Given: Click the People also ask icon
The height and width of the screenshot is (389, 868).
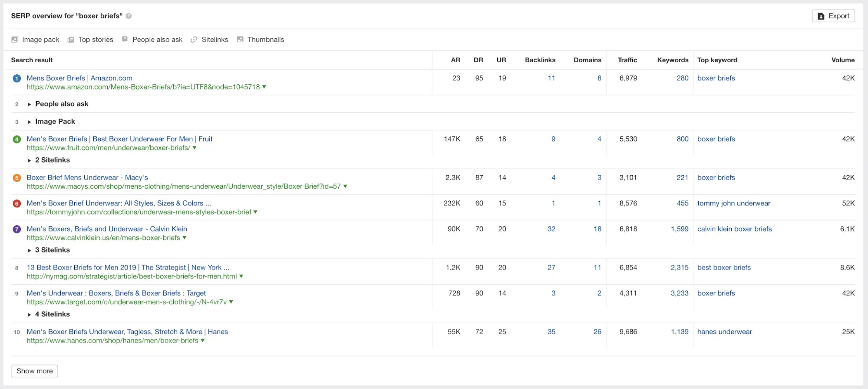Looking at the screenshot, I should pyautogui.click(x=125, y=40).
